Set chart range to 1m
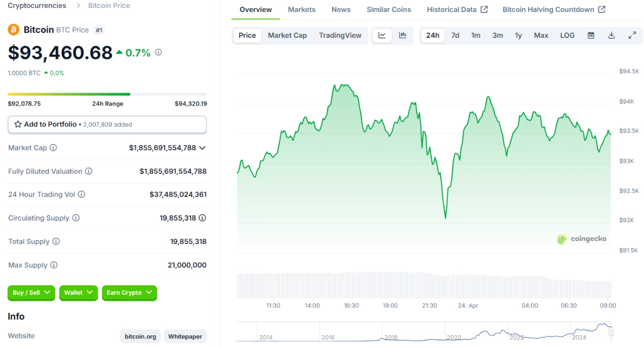The width and height of the screenshot is (644, 348). [476, 35]
